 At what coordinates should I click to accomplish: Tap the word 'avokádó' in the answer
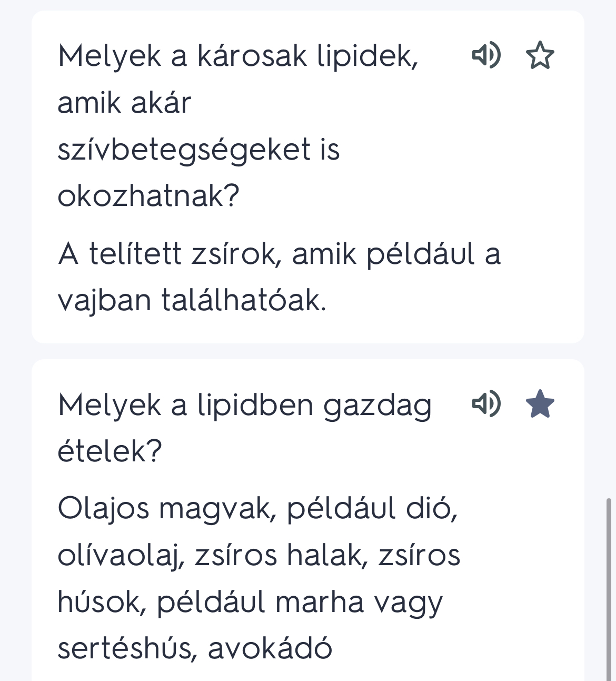click(x=270, y=648)
